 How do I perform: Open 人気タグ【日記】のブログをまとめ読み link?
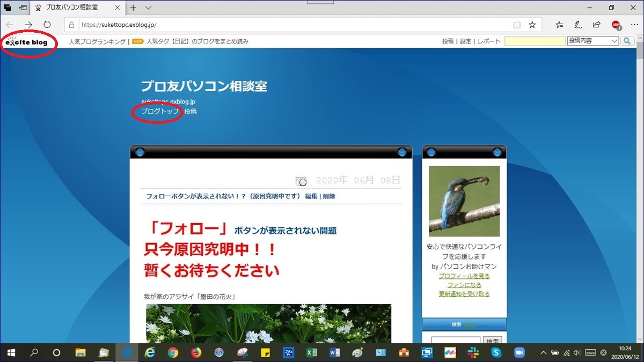197,41
